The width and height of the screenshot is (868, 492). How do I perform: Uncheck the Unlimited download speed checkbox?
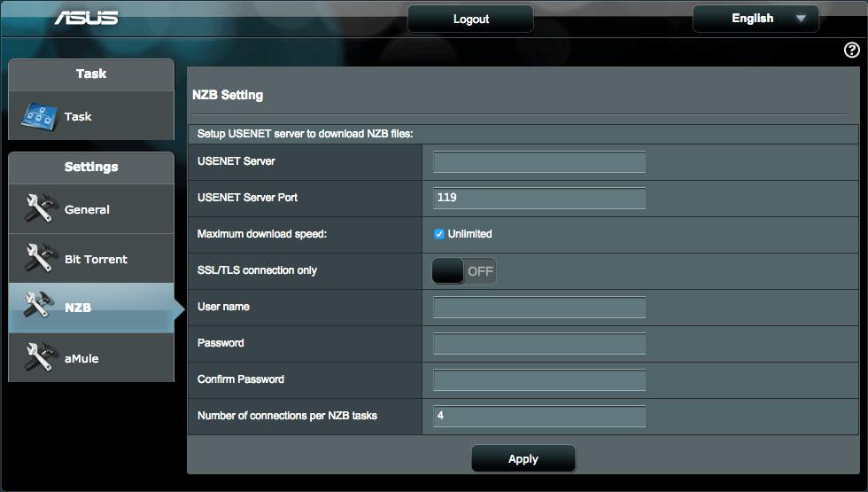point(439,234)
